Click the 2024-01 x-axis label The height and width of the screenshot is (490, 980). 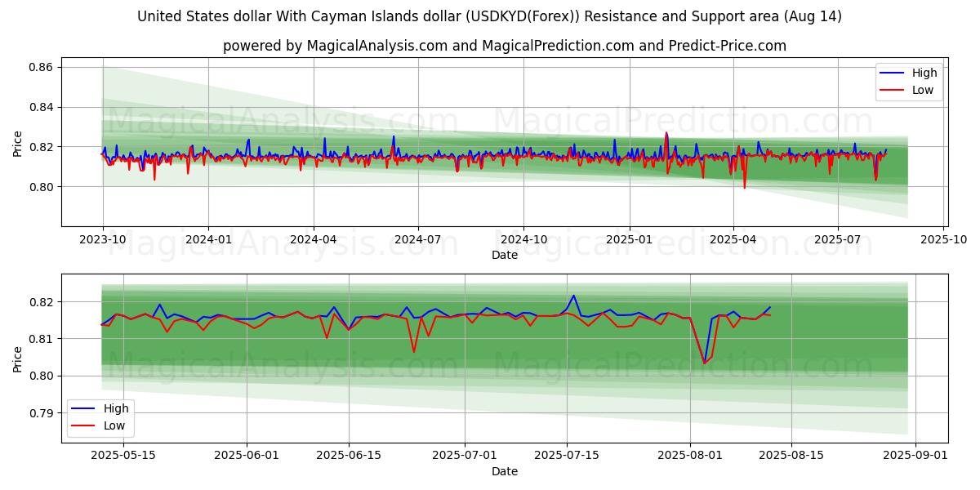click(208, 240)
